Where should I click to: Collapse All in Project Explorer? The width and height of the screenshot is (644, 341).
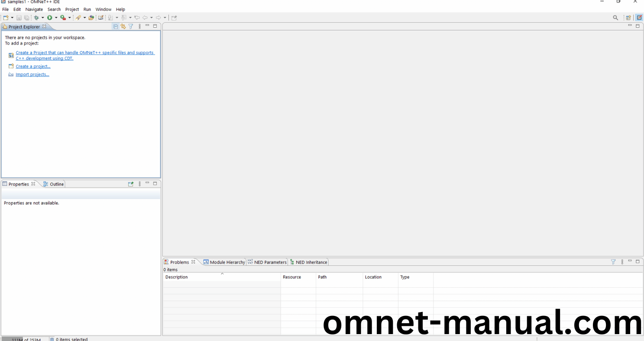(x=116, y=26)
